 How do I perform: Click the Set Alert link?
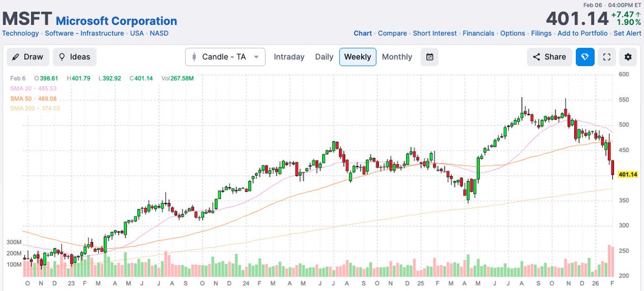(x=627, y=33)
